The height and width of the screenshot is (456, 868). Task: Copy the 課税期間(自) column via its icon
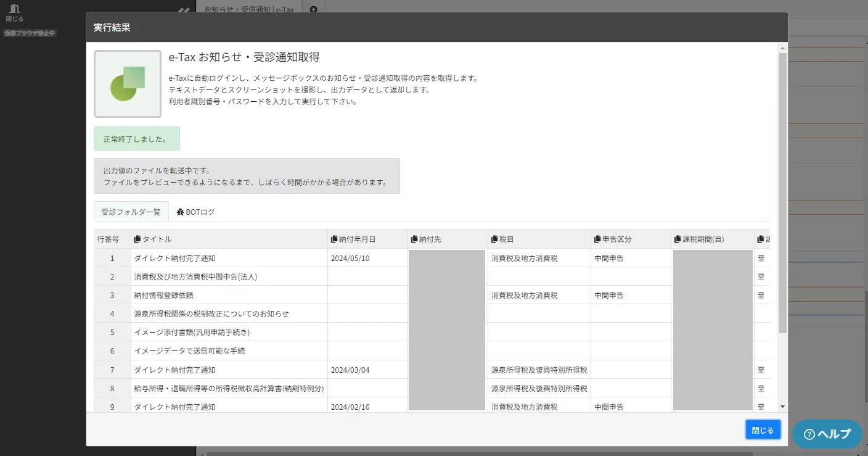tap(678, 239)
